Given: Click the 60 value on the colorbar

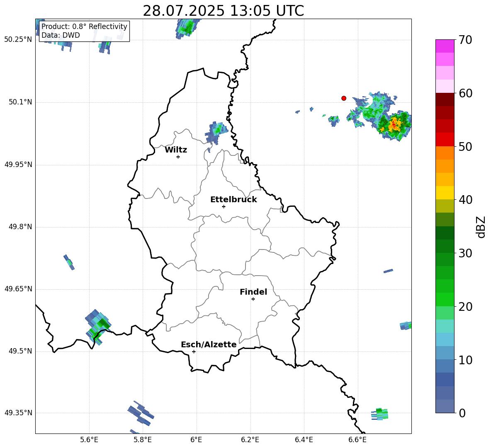Looking at the screenshot, I should coord(465,93).
